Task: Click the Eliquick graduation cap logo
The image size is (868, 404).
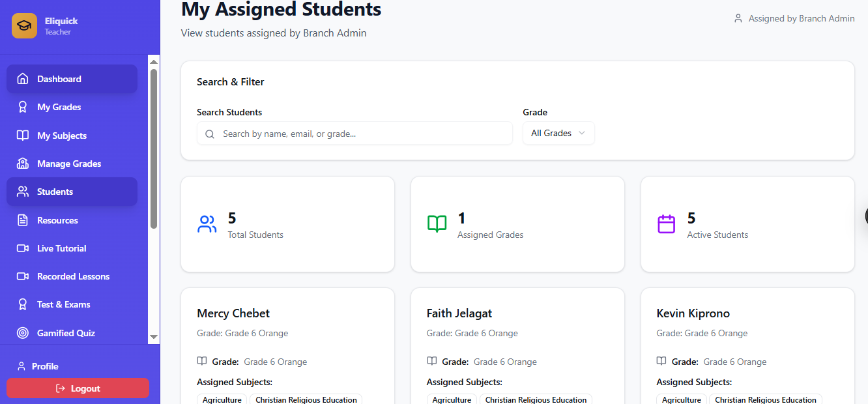Action: click(24, 26)
